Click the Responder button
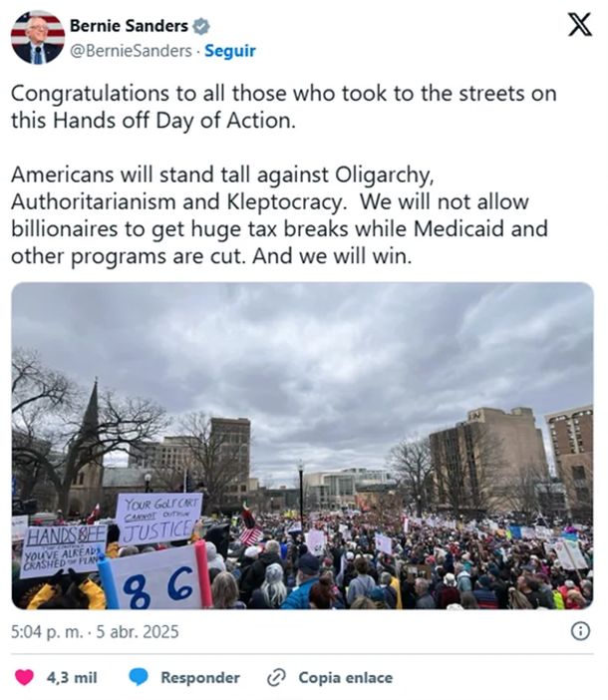Viewport: 608px width, 700px height. [x=200, y=678]
